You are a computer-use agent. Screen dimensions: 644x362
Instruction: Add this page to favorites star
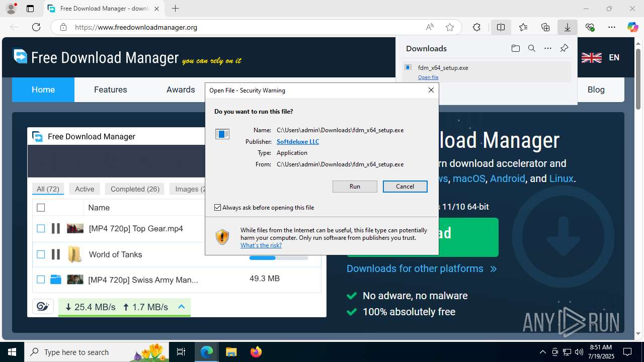click(450, 27)
